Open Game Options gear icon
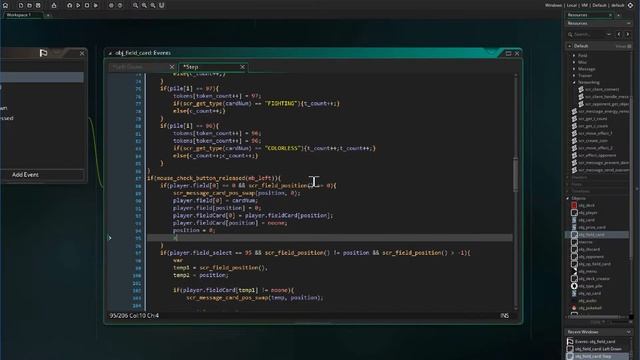The image size is (640, 360). (x=111, y=5)
